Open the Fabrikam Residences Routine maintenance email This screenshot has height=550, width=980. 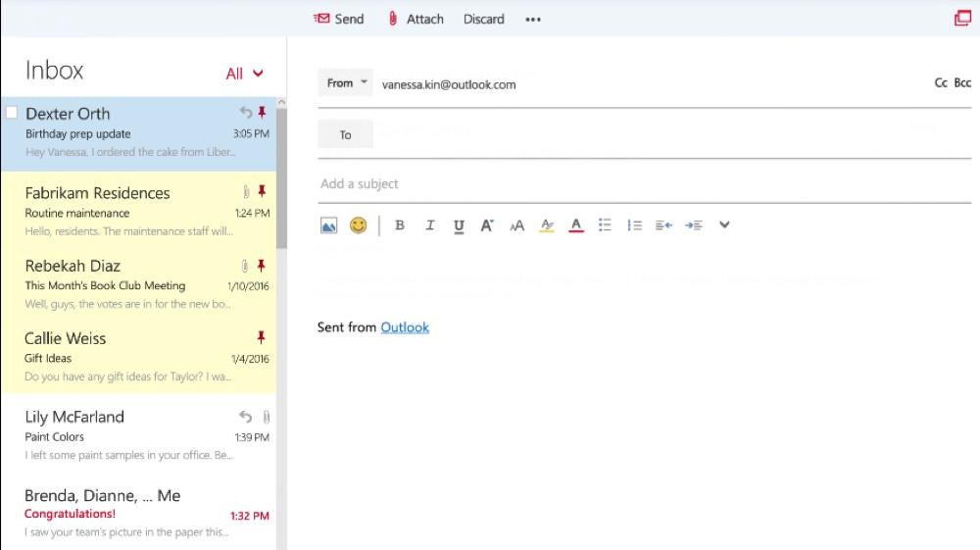(139, 212)
